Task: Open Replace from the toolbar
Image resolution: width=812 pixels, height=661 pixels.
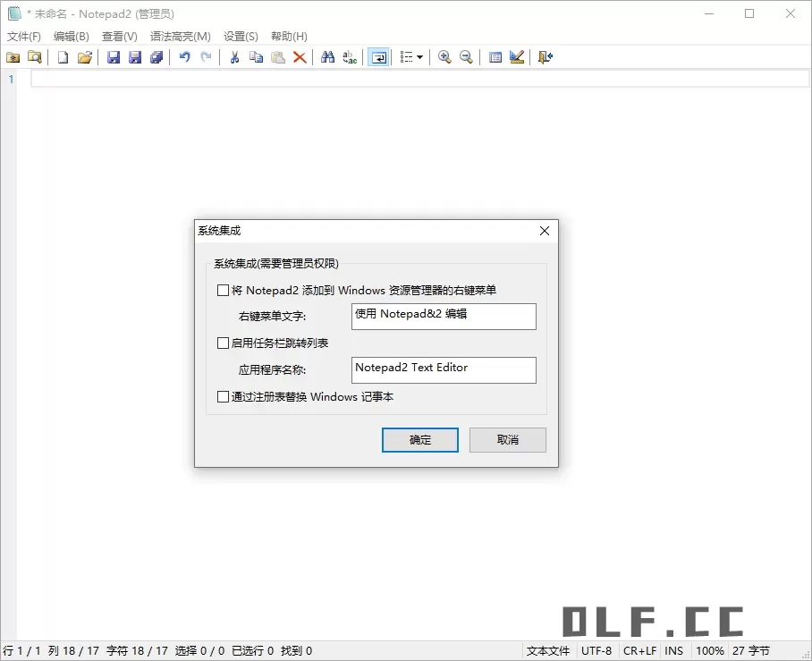Action: click(x=349, y=56)
